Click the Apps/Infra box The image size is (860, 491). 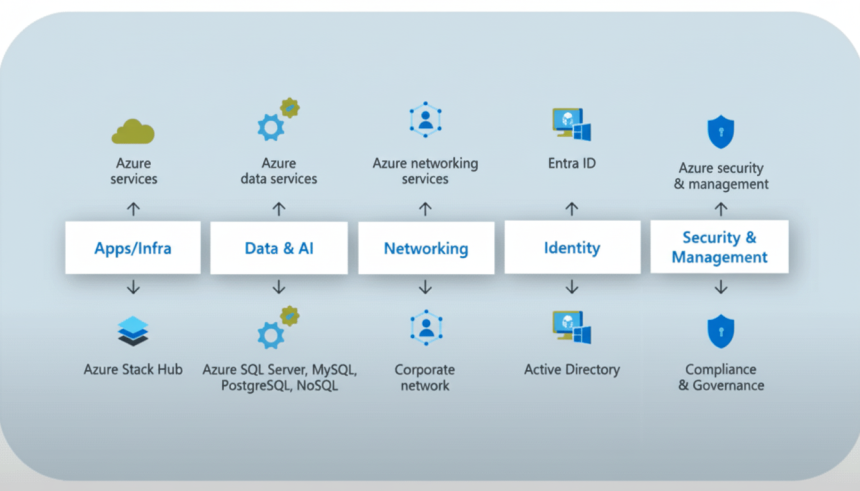click(133, 248)
